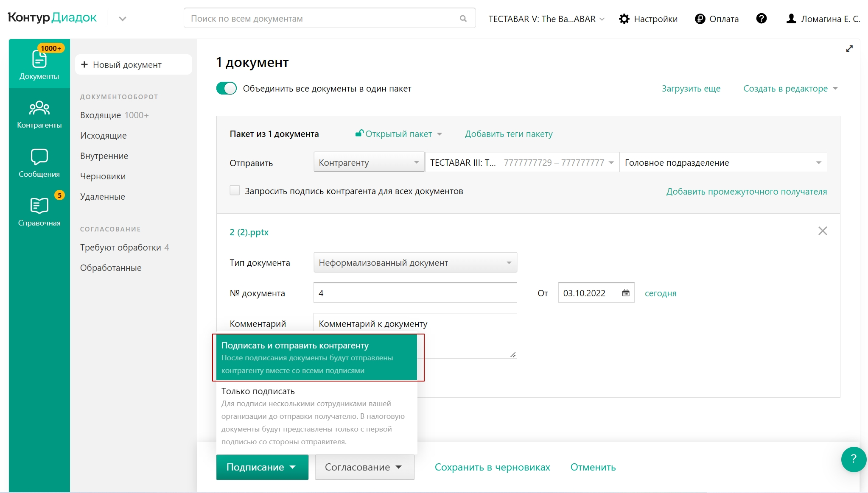This screenshot has width=868, height=493.
Task: Open the Справочная sidebar section
Action: (x=39, y=212)
